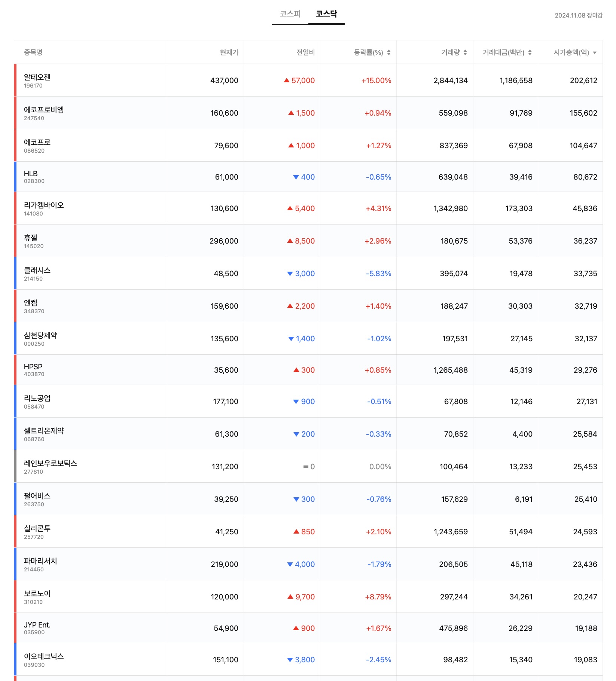This screenshot has width=616, height=681.
Task: Sort by 거래량 column arrows
Action: click(x=465, y=52)
